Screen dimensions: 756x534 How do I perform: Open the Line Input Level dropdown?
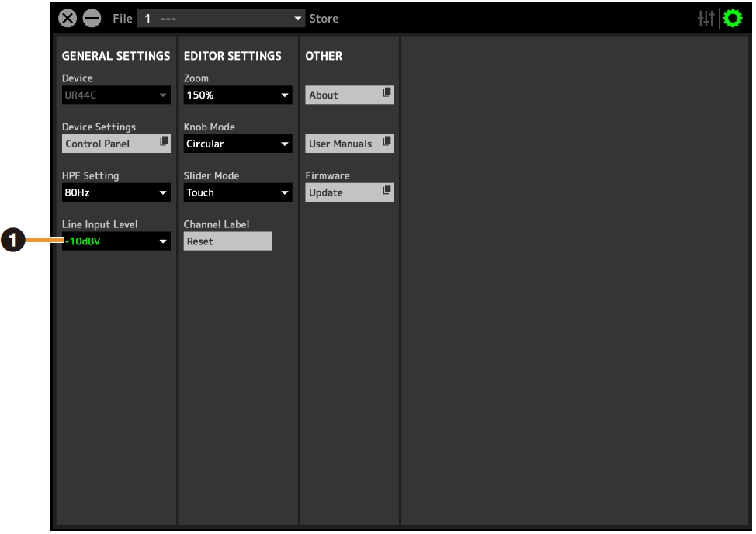pyautogui.click(x=116, y=241)
